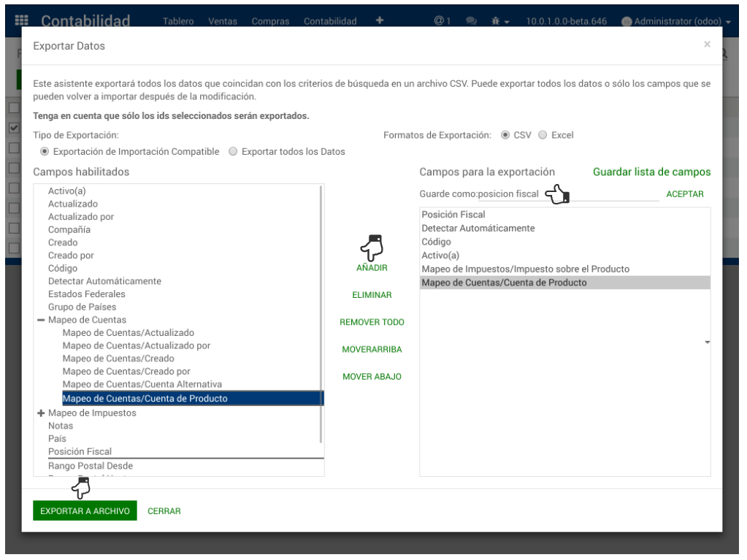Go to the Compras menu
747x560 pixels.
pos(270,21)
